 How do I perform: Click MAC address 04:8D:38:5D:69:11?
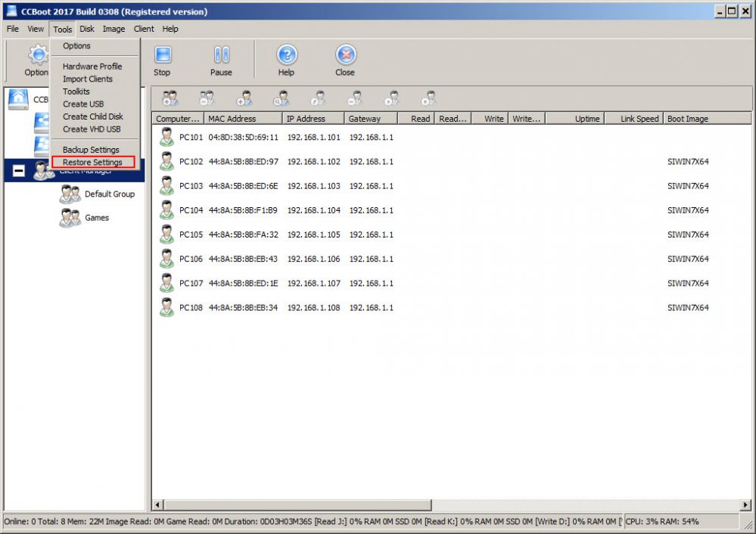pos(244,138)
